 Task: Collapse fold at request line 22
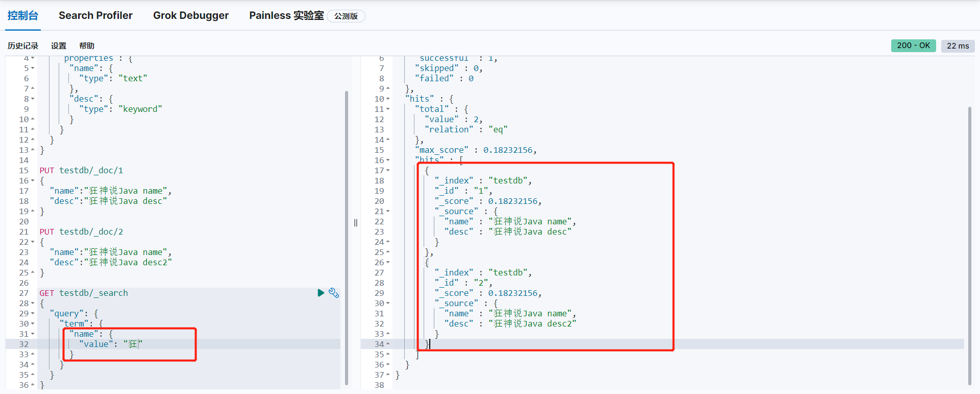[33, 242]
